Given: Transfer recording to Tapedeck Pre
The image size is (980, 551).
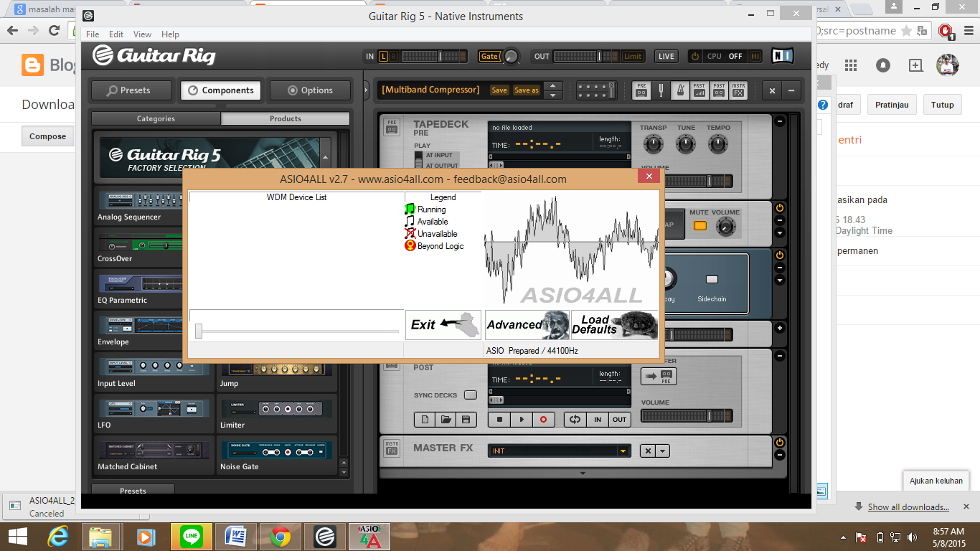Looking at the screenshot, I should pos(659,376).
